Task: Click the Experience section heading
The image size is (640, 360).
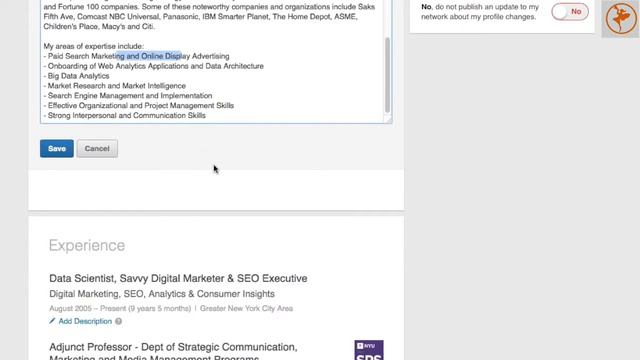Action: [87, 245]
